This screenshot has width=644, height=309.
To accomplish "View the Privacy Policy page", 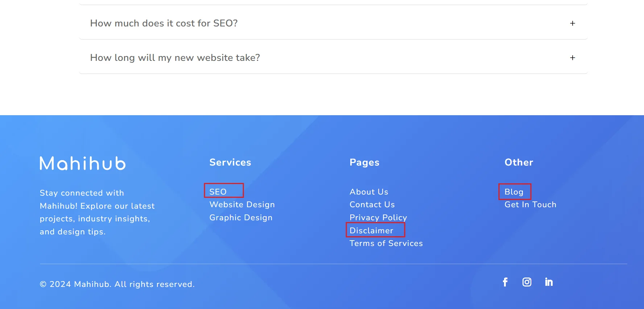I will tap(378, 218).
